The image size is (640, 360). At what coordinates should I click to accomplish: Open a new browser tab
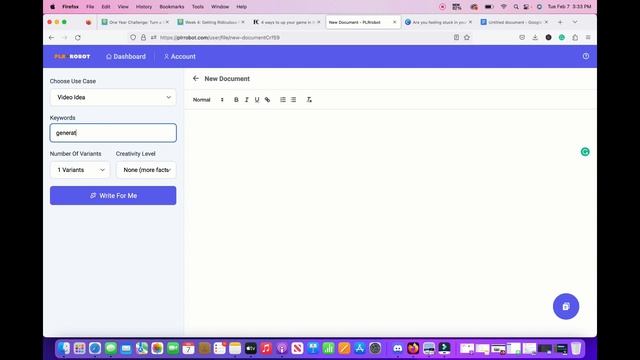pyautogui.click(x=560, y=22)
